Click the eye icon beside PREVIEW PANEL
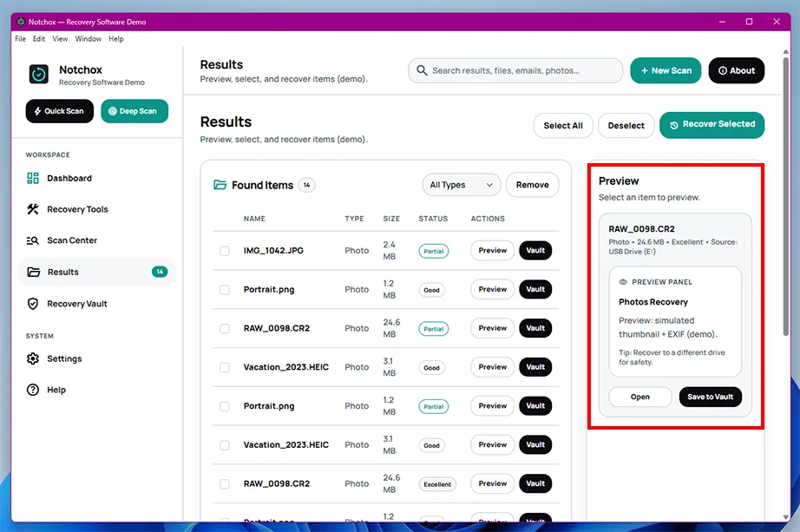Screen dimensions: 800x532 coord(623,282)
